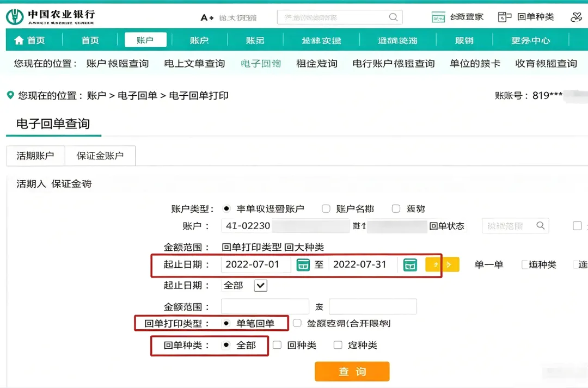Select the first 账户类型 radio option
This screenshot has width=588, height=388.
(x=226, y=208)
